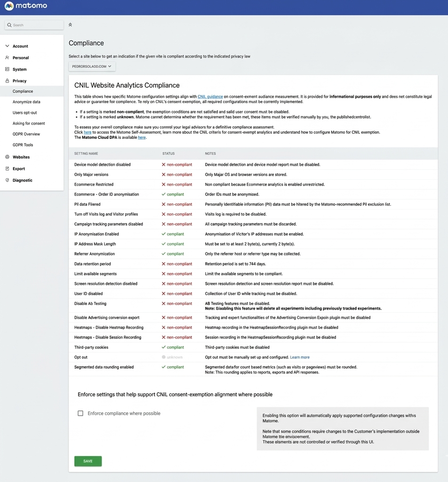Select the GDPR Tools menu item
Screen dimensions: 448x482
[x=23, y=145]
